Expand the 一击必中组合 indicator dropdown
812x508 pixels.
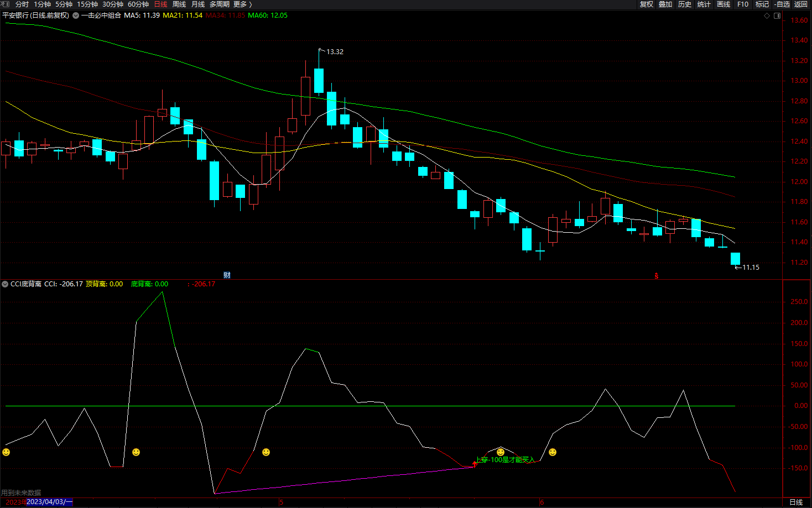click(x=75, y=15)
